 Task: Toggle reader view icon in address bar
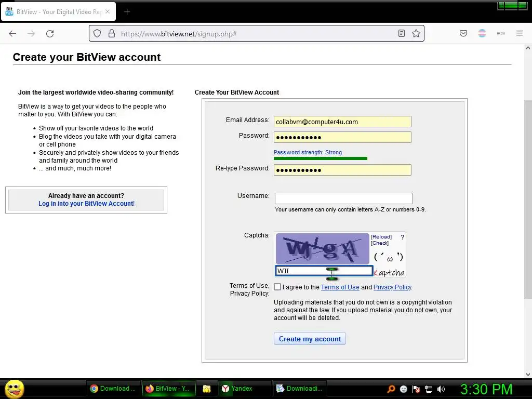[x=402, y=33]
